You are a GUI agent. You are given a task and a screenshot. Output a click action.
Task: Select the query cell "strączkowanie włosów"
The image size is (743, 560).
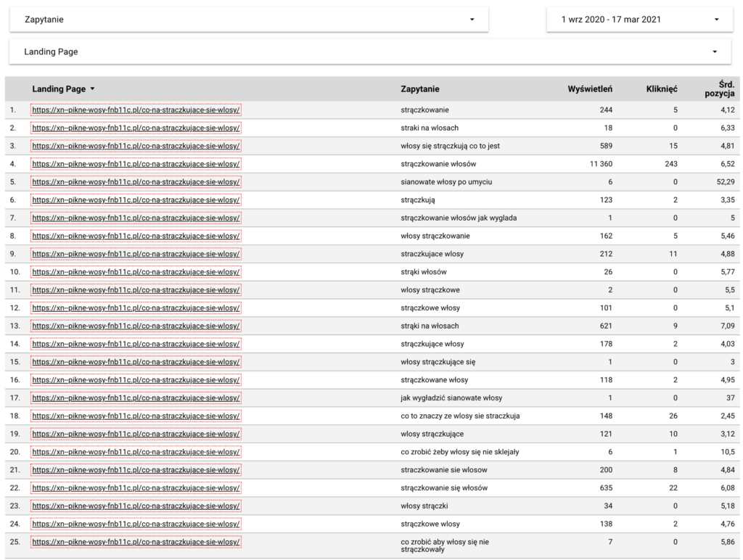tap(438, 164)
